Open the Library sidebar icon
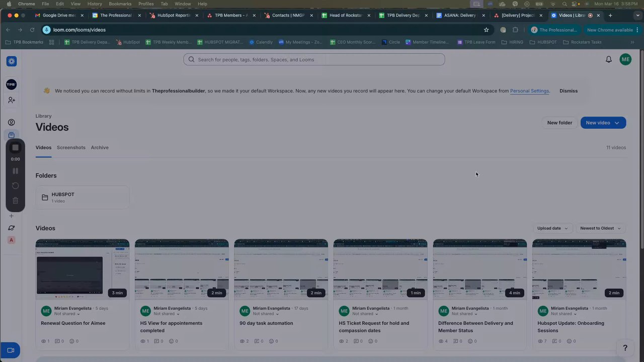The width and height of the screenshot is (644, 362). pos(11,135)
